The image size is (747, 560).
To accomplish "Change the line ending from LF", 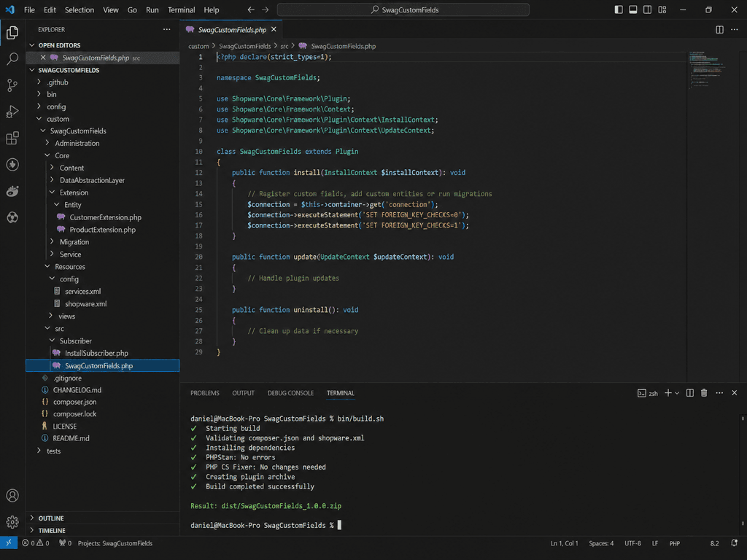I will tap(654, 542).
